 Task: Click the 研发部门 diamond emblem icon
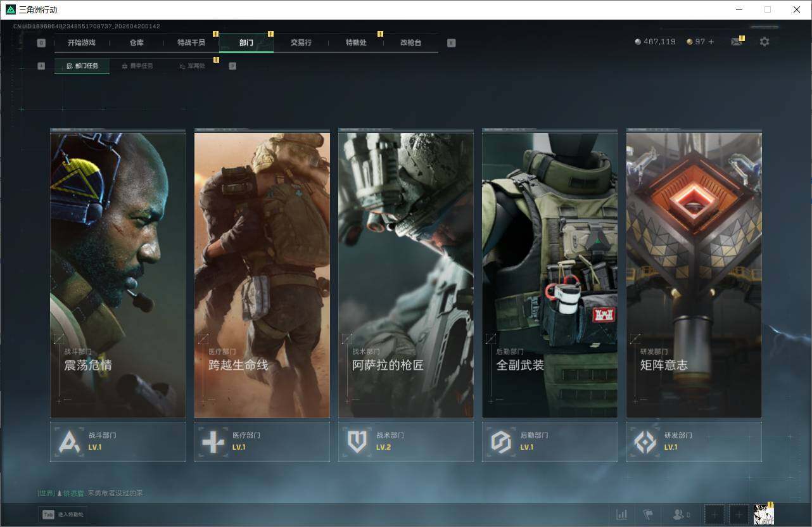point(645,441)
